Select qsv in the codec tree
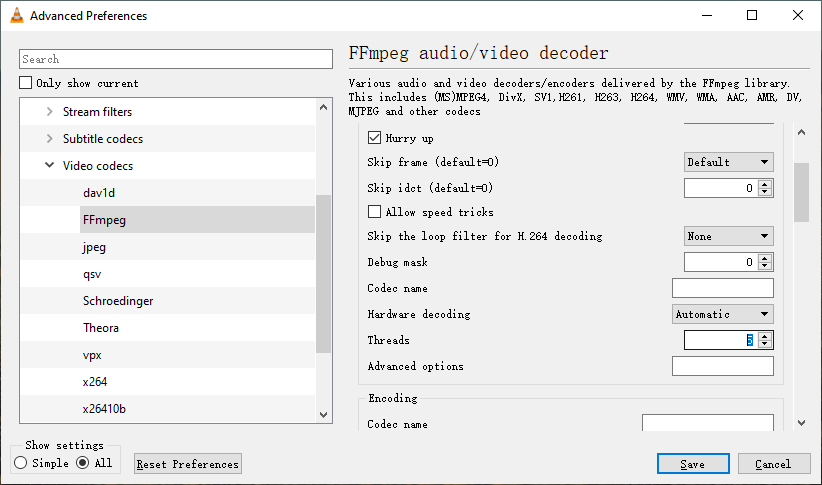The height and width of the screenshot is (485, 822). [92, 274]
